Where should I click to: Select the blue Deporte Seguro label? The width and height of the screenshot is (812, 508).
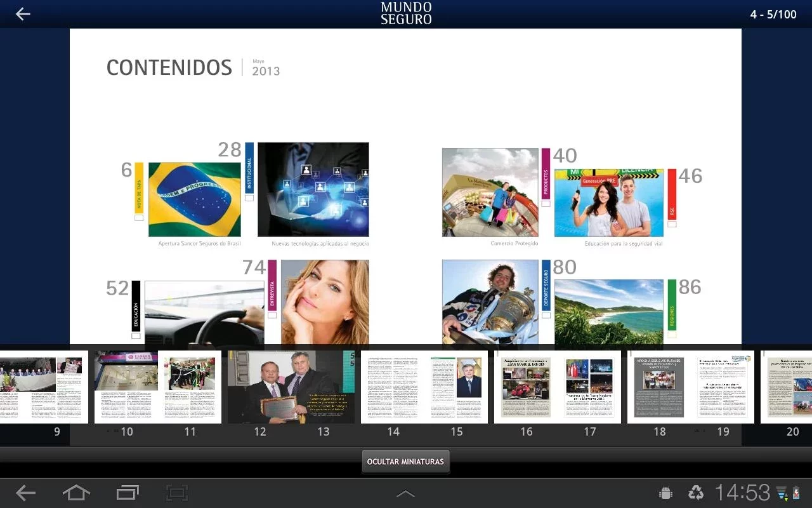(546, 285)
